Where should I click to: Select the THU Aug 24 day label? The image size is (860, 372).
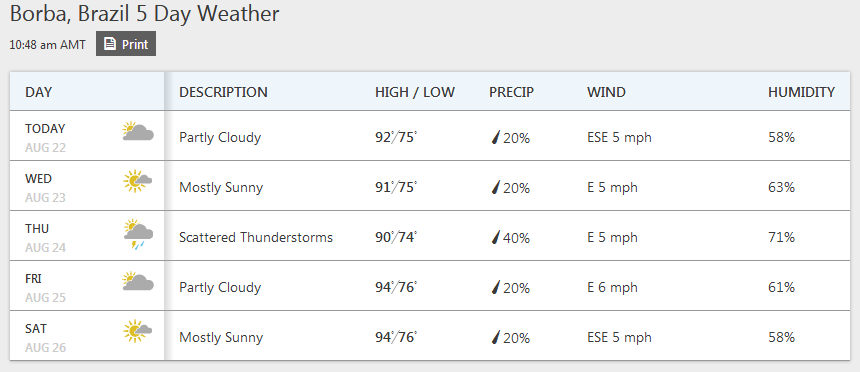pos(46,238)
